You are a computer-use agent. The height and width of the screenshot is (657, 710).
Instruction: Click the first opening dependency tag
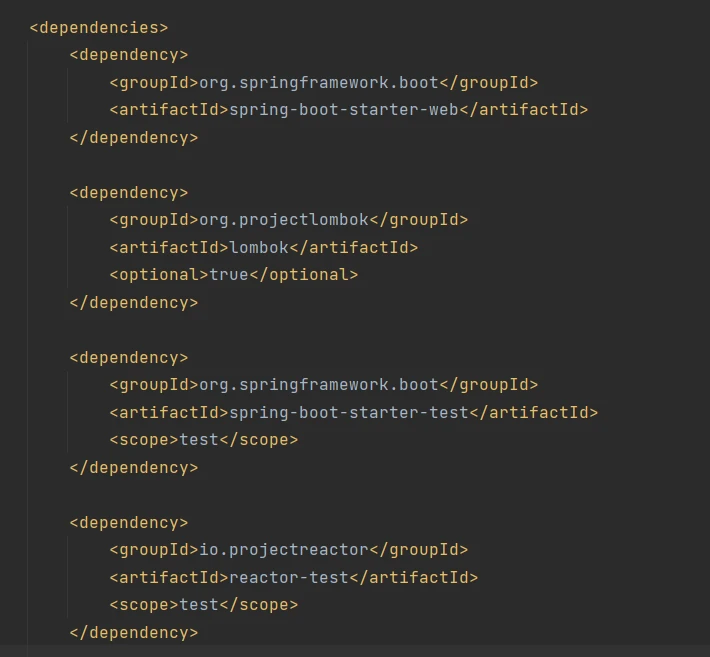(x=128, y=55)
